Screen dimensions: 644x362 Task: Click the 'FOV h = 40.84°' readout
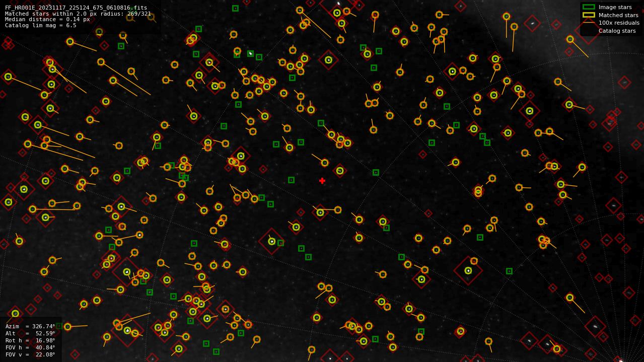click(x=30, y=347)
